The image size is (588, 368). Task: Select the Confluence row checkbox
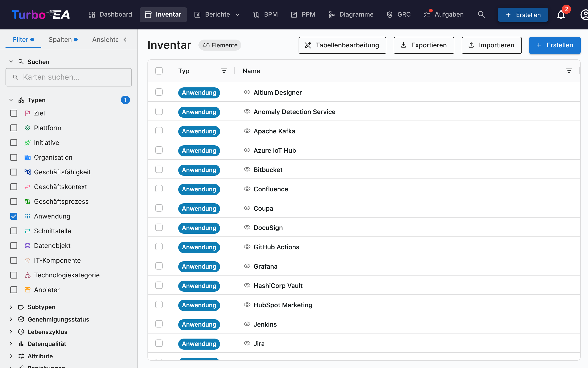tap(159, 189)
